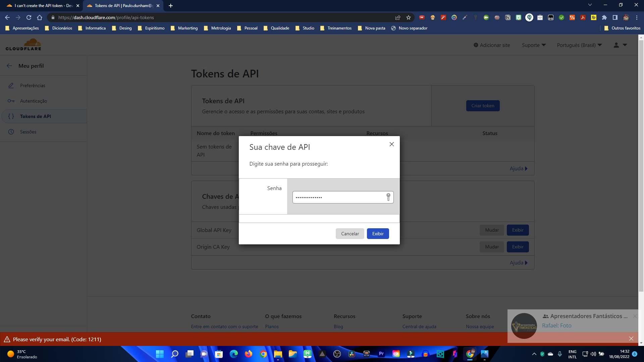Click the Exibir button in the dialog
This screenshot has width=644, height=362.
point(378,234)
